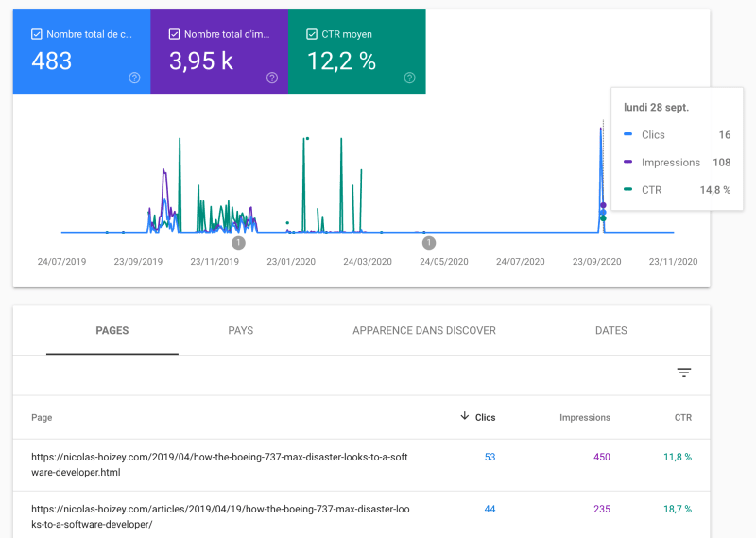Open the 2019/04 Boeing 737 max .html page row

362,464
